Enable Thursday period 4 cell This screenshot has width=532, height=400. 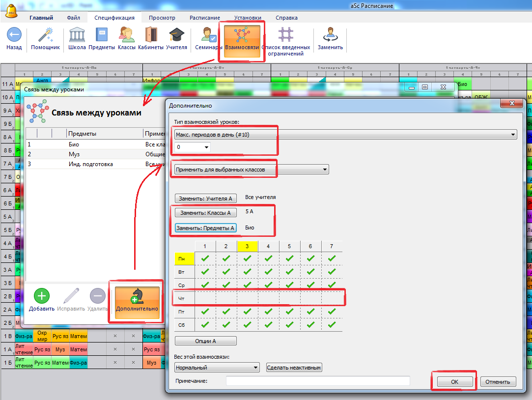(268, 298)
